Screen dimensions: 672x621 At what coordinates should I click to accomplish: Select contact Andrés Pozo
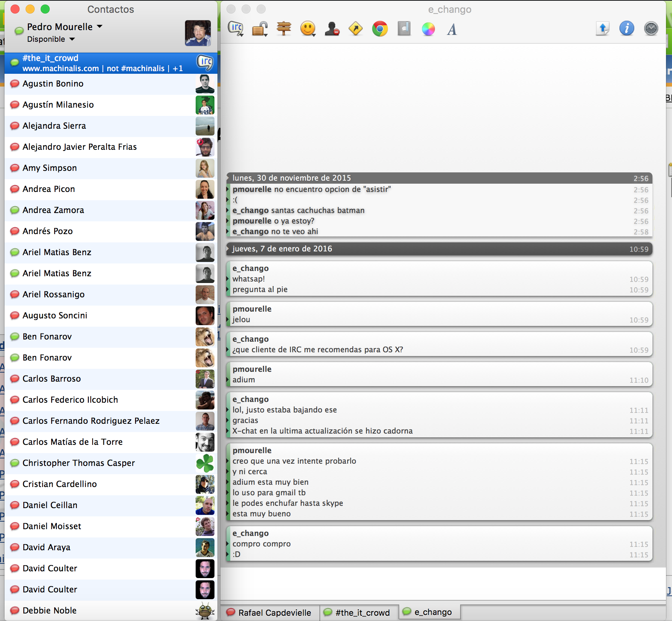[111, 231]
